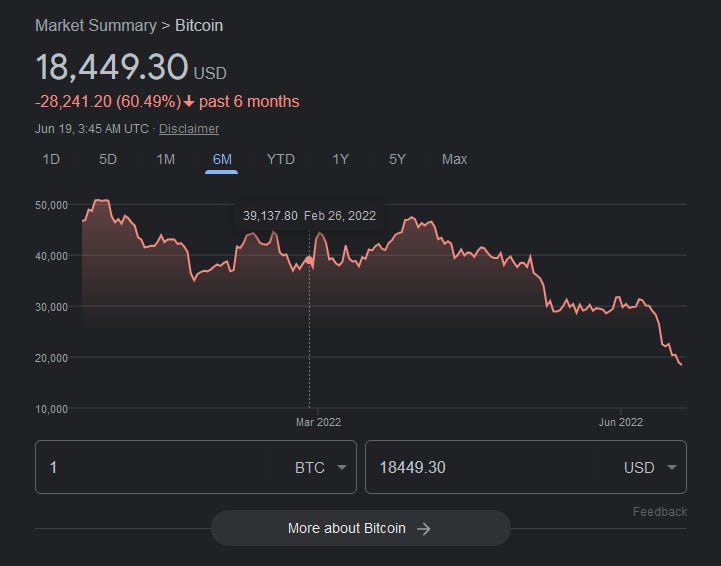Click the Mar 2022 axis label

pyautogui.click(x=318, y=422)
